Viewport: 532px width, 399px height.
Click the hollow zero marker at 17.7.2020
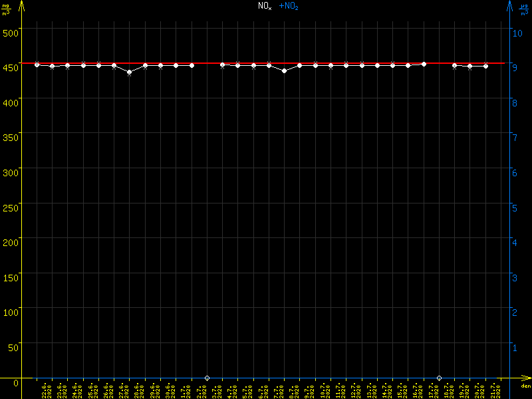click(x=439, y=378)
